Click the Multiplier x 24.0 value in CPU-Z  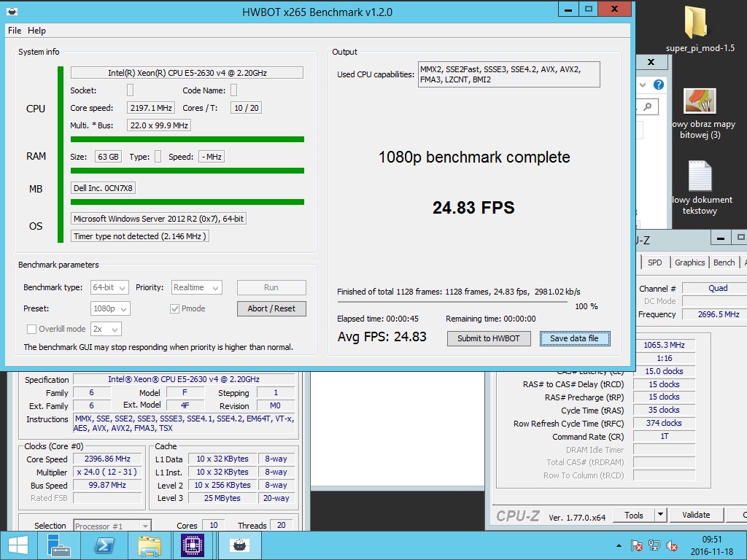107,472
